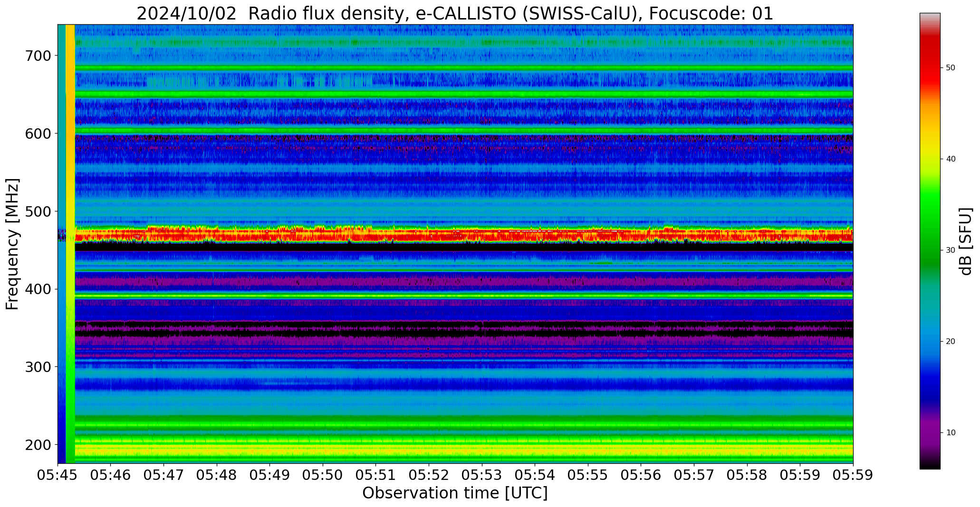Screen dimensions: 980x507
Task: Click the black band near 455 MHz
Action: pyautogui.click(x=463, y=247)
